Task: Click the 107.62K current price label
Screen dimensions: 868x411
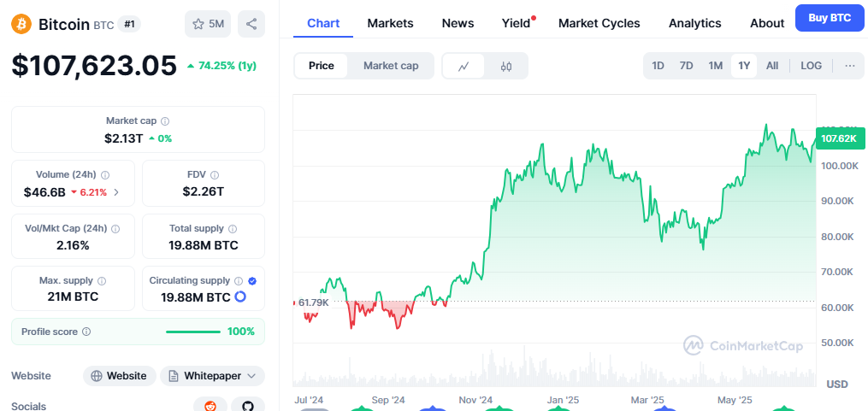Action: pos(840,138)
